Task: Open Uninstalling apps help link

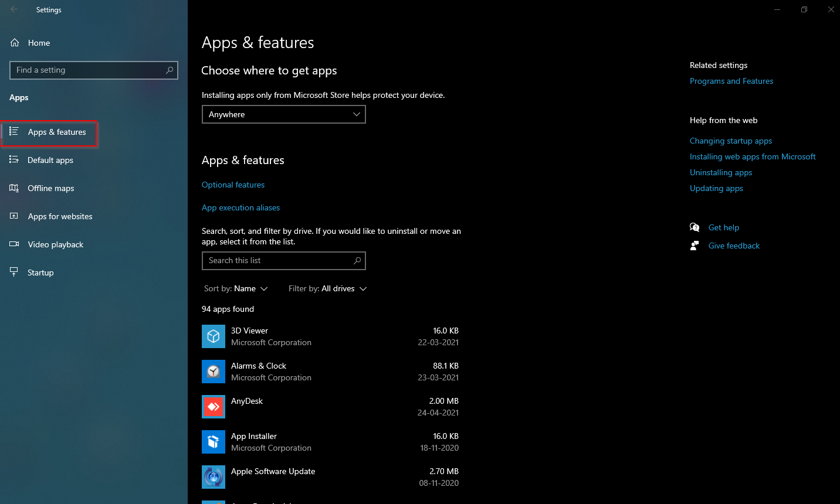Action: point(721,172)
